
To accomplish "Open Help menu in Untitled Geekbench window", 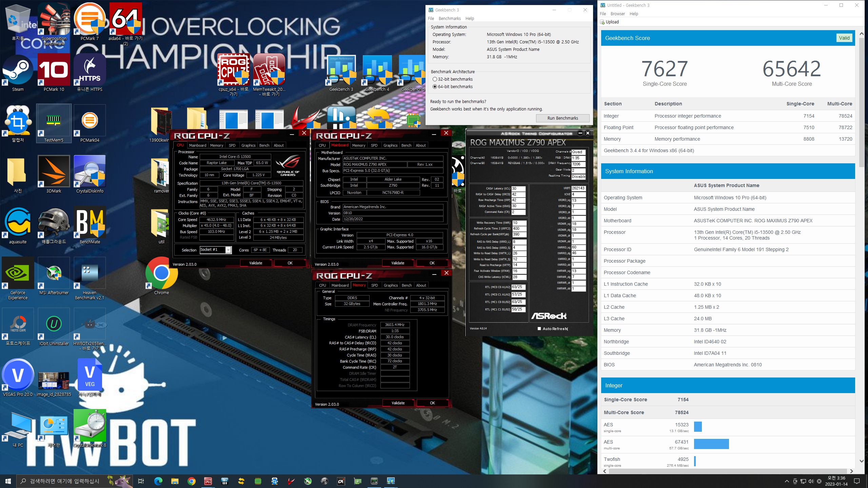I will click(x=634, y=14).
